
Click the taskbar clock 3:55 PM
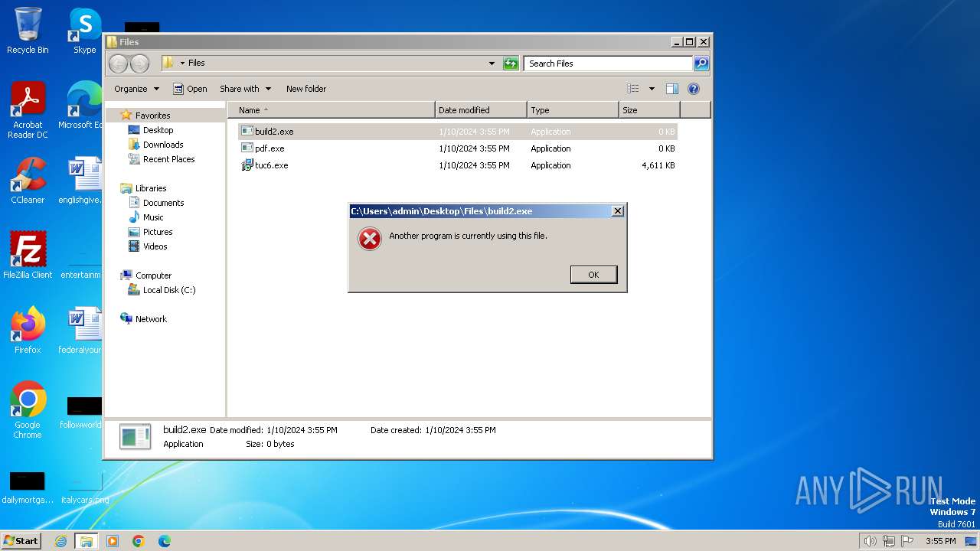click(x=940, y=541)
